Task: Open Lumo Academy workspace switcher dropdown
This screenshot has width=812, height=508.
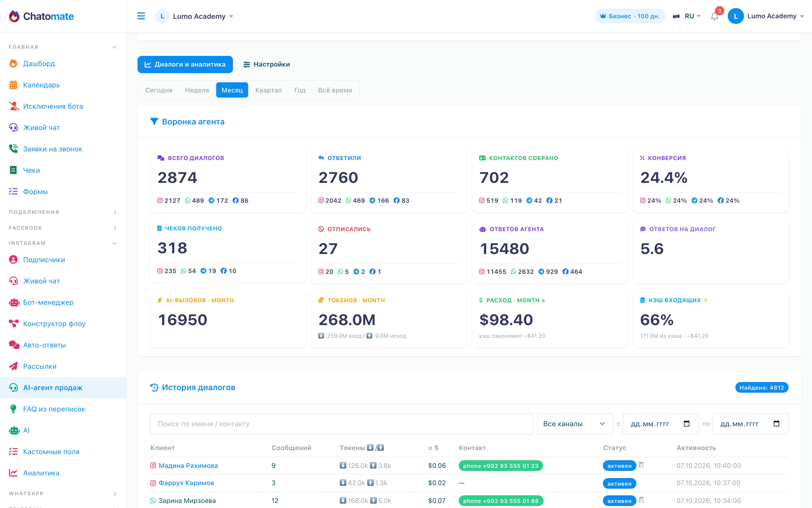Action: pyautogui.click(x=195, y=16)
